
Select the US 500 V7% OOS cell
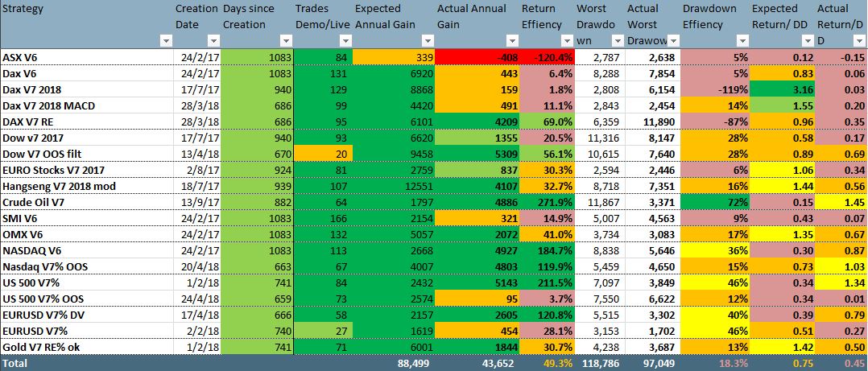[x=86, y=299]
